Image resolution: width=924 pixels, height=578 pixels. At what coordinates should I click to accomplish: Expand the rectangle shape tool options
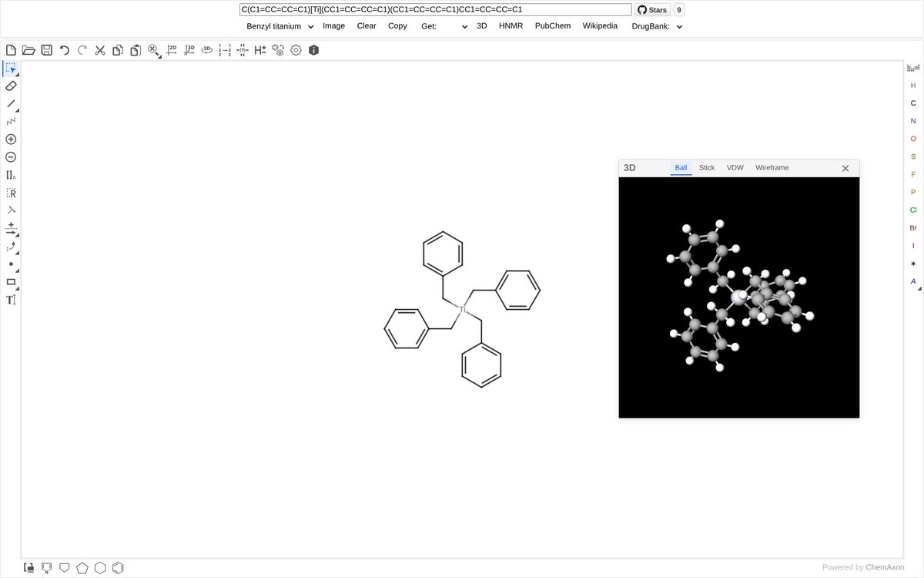18,288
